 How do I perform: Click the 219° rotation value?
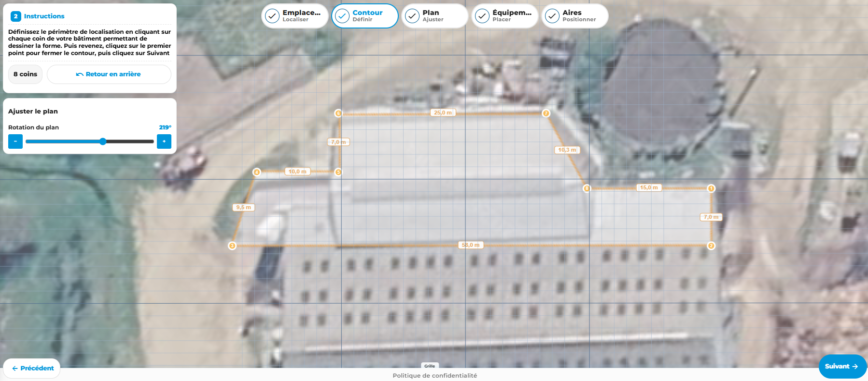click(165, 127)
